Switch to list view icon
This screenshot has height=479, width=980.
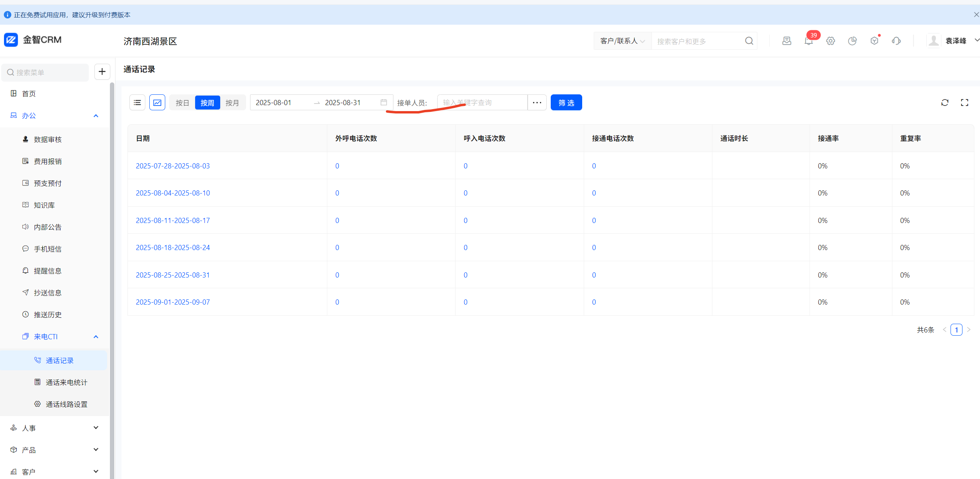tap(137, 103)
